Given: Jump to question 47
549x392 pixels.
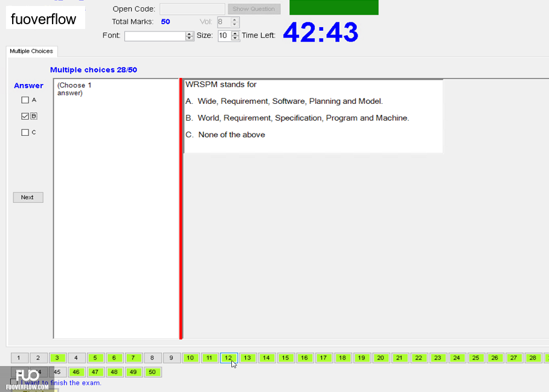Looking at the screenshot, I should pos(95,371).
